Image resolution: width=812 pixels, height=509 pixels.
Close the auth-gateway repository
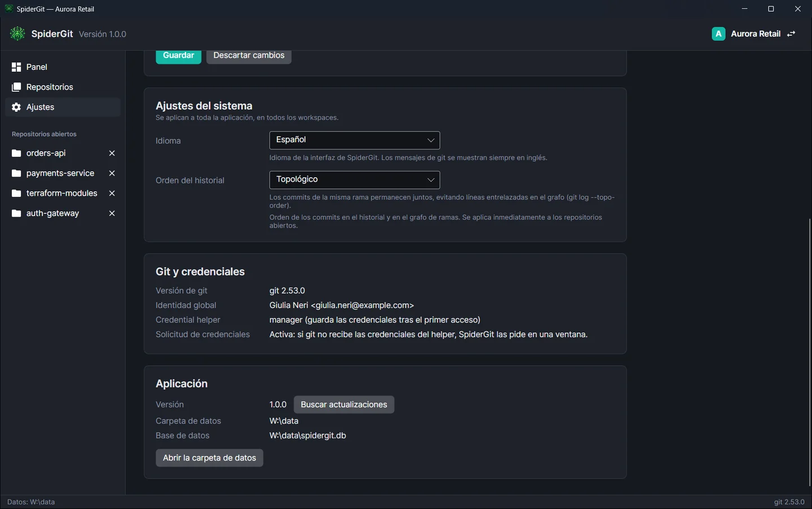click(112, 213)
